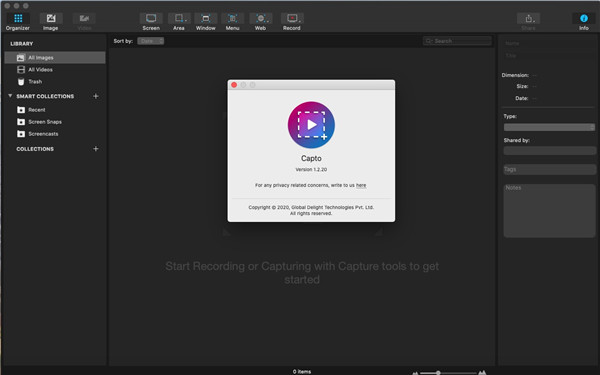Image resolution: width=600 pixels, height=375 pixels.
Task: Start a screen Record
Action: [x=292, y=22]
